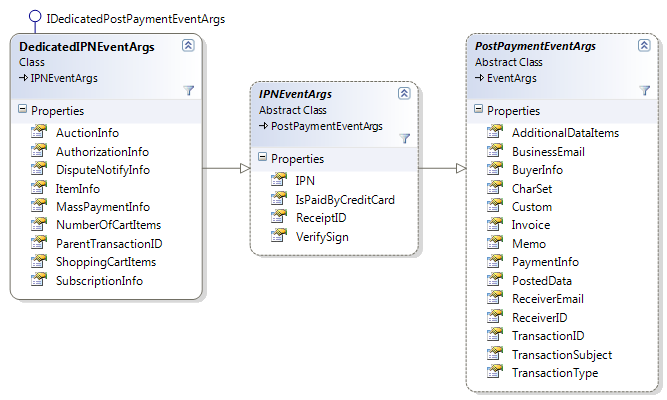Click the VerifySign property icon
Screen dimensions: 667x400
tap(279, 236)
